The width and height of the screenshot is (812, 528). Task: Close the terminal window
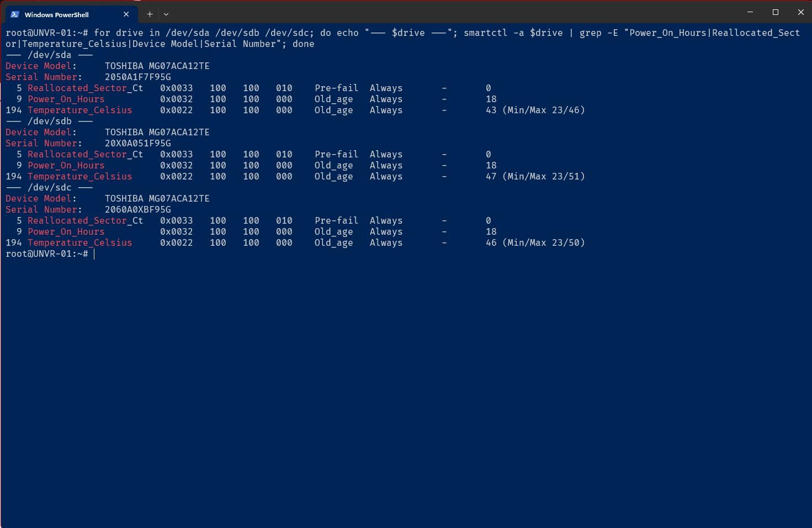coord(800,12)
